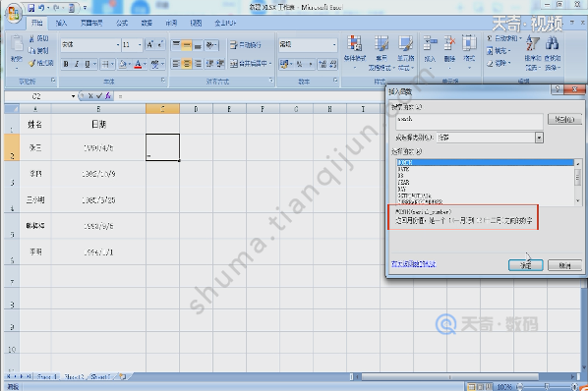Screen dimensions: 588x391
Task: Decrease the font size
Action: pyautogui.click(x=160, y=44)
